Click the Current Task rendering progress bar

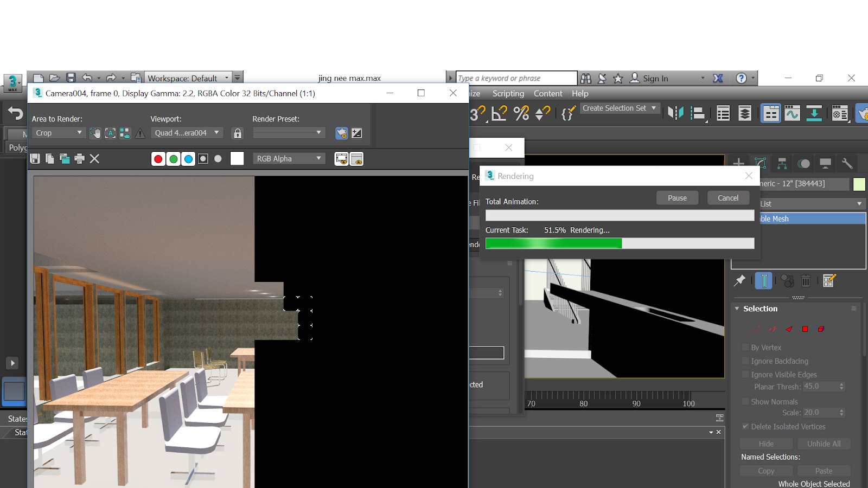620,243
